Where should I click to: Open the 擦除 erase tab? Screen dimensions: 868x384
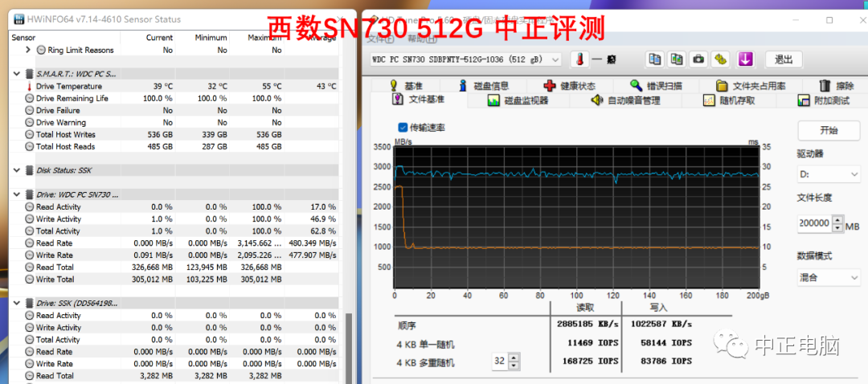click(x=836, y=86)
